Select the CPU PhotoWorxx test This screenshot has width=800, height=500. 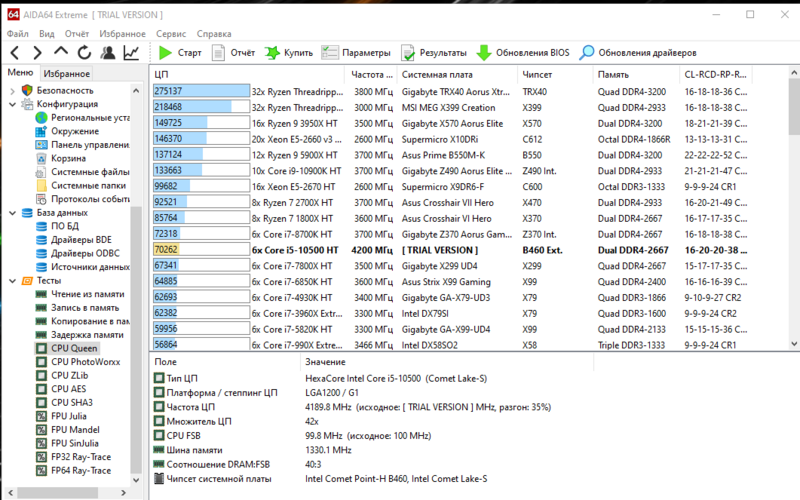(85, 362)
